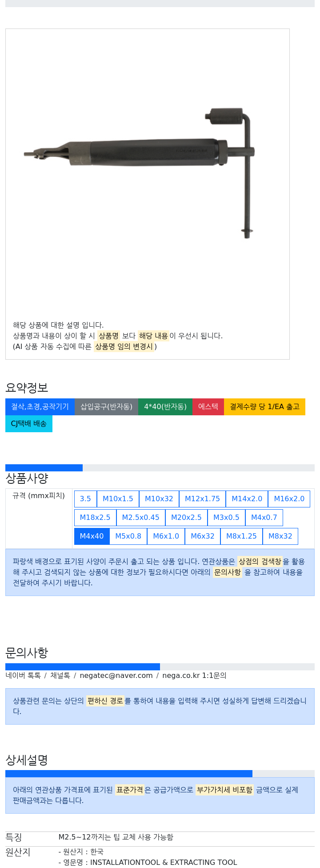Pick the M10x32 specification
Screen dimensions: 320x868
159,499
